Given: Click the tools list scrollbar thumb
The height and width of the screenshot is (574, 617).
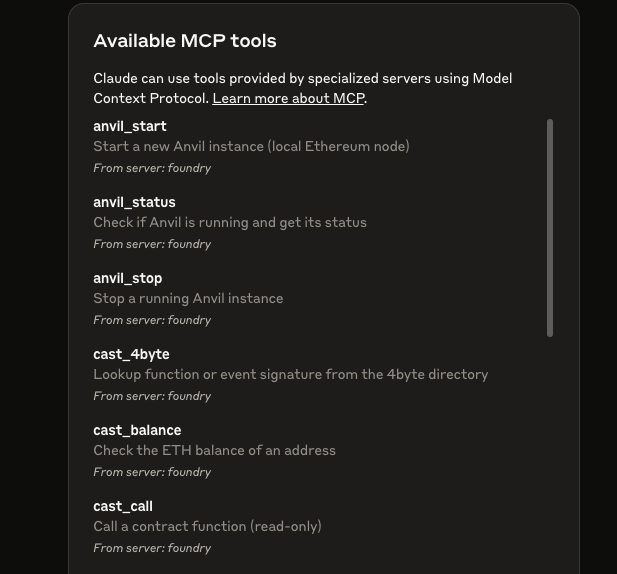Looking at the screenshot, I should pyautogui.click(x=550, y=228).
